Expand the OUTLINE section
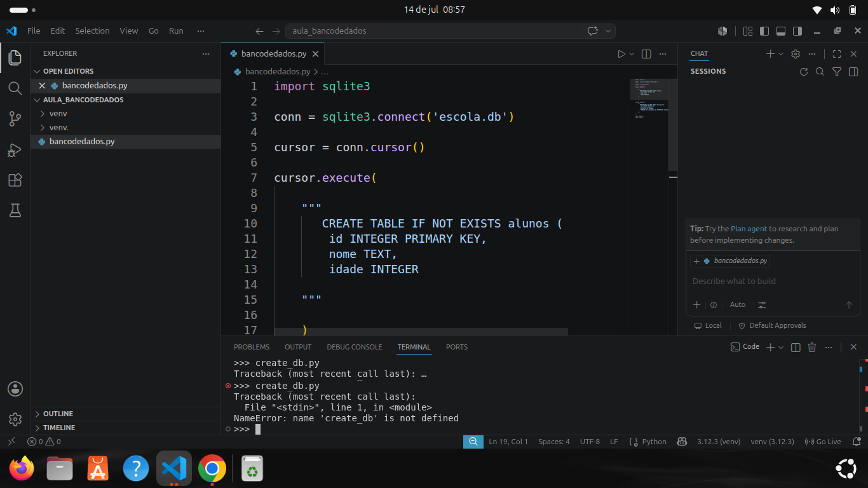Viewport: 868px width, 488px height. tap(58, 414)
